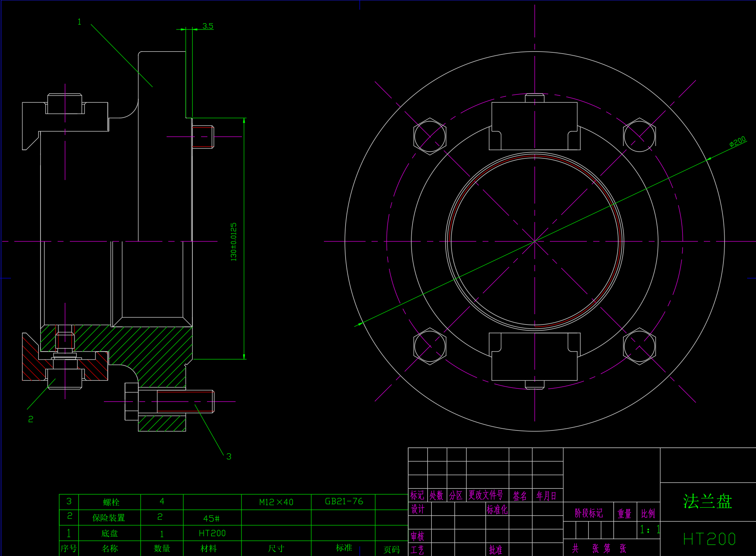
Task: Select the 更改文件号 header in title block
Action: click(486, 495)
